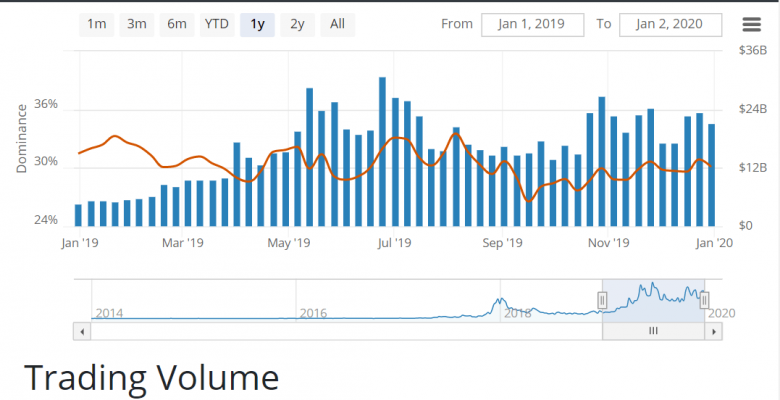Click the Jan '20 x-axis label

click(x=714, y=243)
